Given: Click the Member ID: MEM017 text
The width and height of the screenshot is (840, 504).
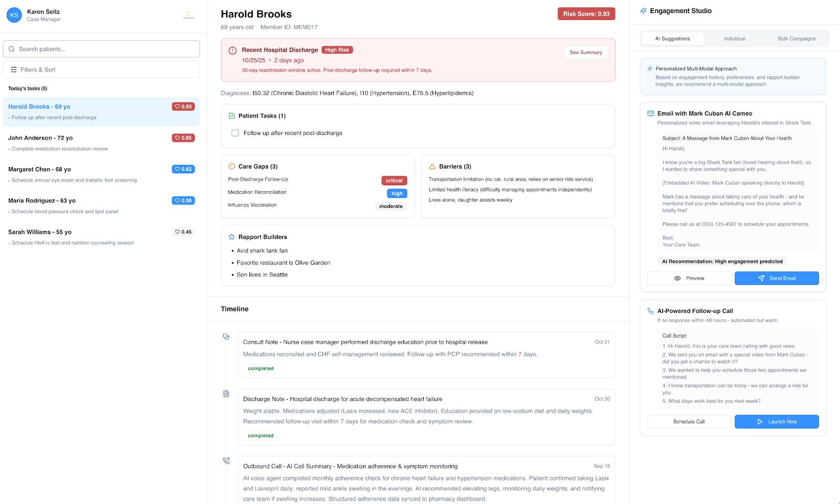Looking at the screenshot, I should (x=289, y=27).
